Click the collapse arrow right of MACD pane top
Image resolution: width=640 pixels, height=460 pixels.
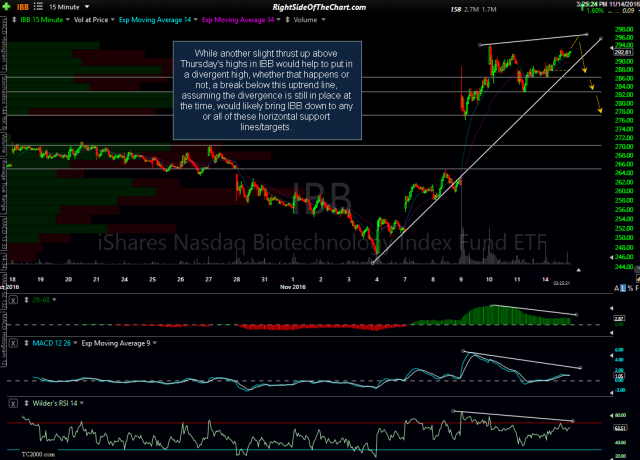pyautogui.click(x=611, y=356)
